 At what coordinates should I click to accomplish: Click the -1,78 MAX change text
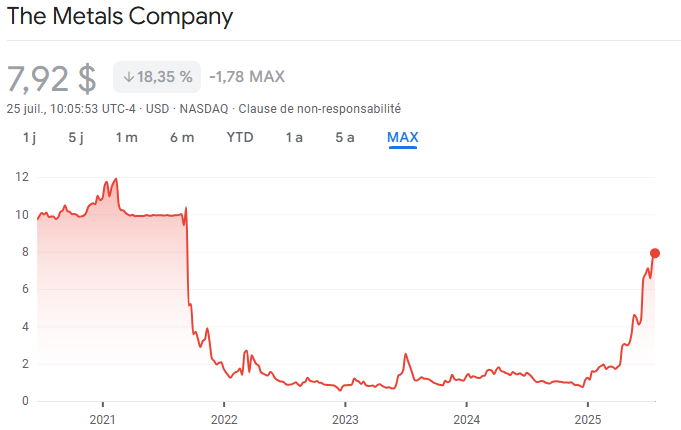[247, 77]
